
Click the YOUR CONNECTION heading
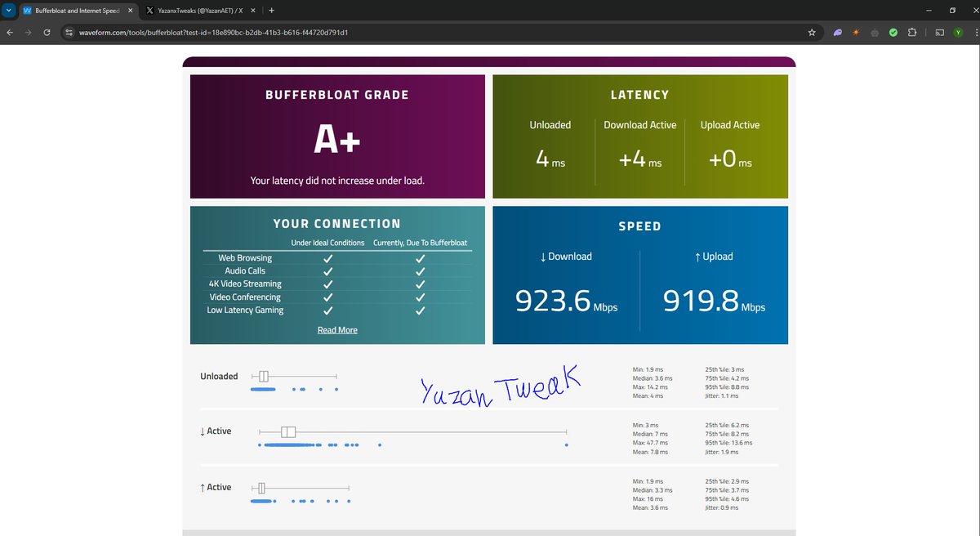pos(337,224)
